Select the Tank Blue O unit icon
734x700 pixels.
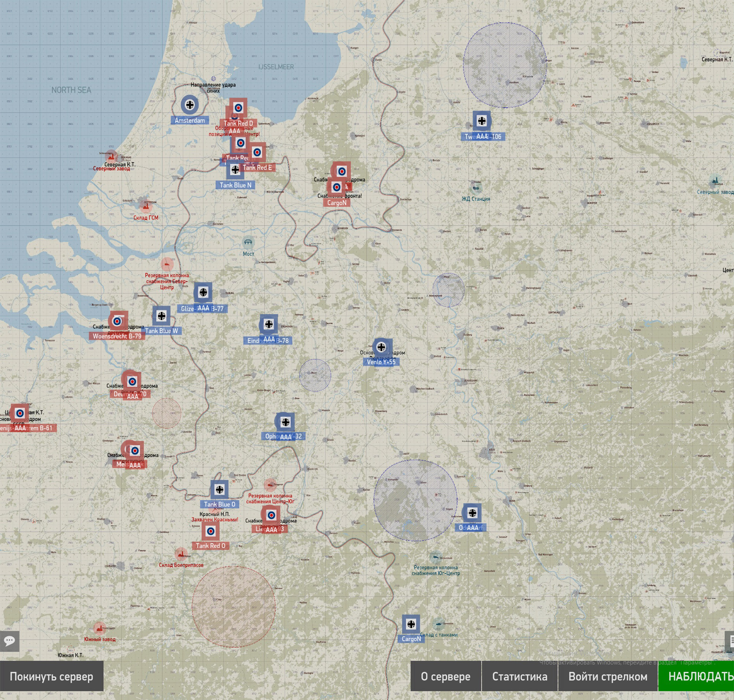point(219,489)
